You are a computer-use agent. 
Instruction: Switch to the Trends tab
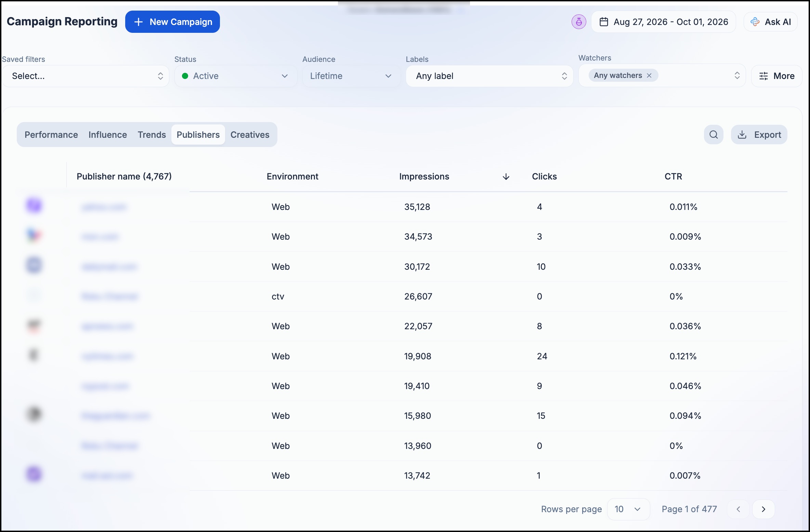[x=152, y=135]
